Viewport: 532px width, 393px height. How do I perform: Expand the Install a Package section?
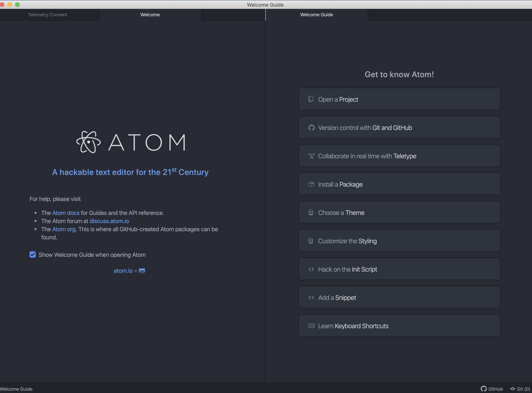tap(399, 184)
